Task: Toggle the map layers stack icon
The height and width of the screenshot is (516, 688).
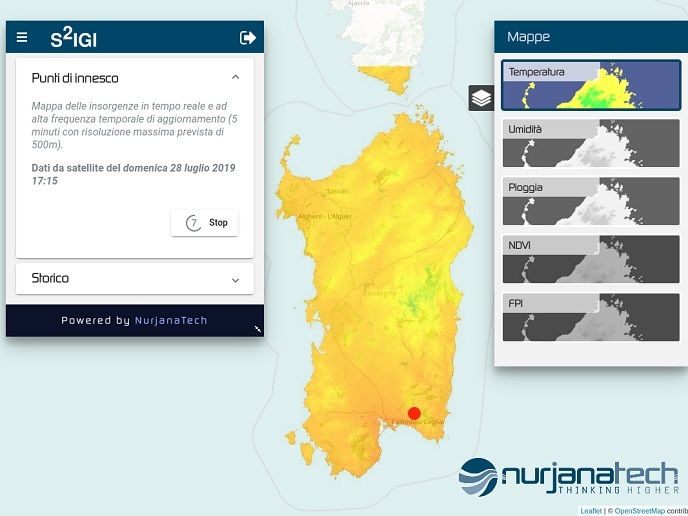Action: pyautogui.click(x=481, y=98)
